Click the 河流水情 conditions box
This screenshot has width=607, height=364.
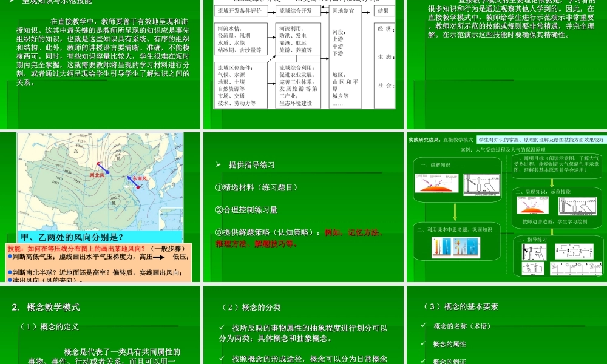click(x=240, y=39)
